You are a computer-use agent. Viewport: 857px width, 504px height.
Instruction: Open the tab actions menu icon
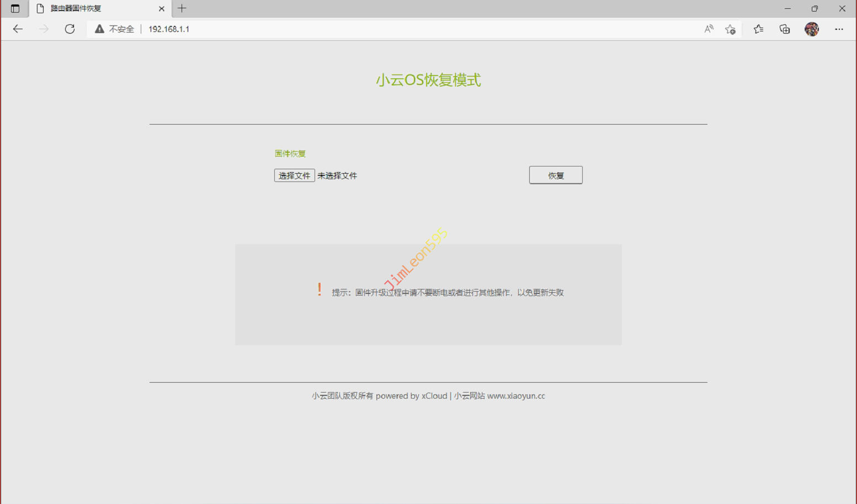coord(15,9)
